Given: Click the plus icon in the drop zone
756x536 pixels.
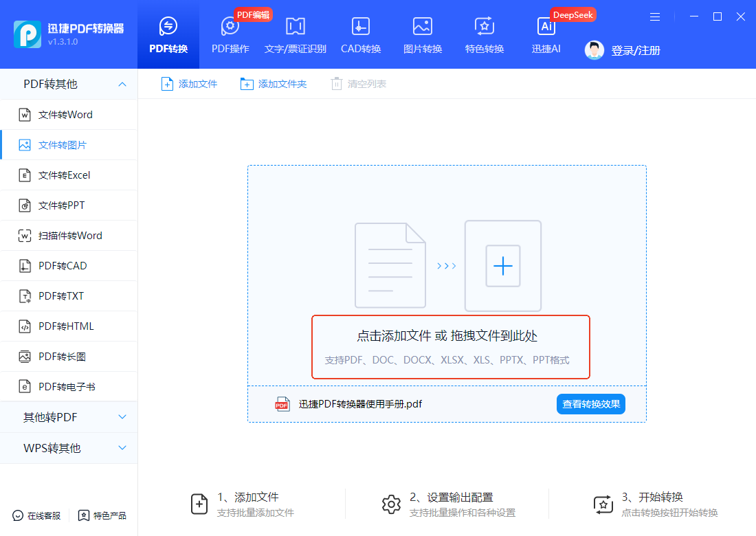Looking at the screenshot, I should (503, 266).
